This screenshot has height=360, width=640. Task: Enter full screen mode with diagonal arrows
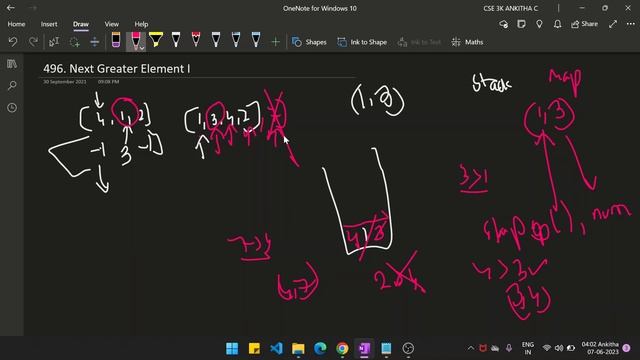613,24
